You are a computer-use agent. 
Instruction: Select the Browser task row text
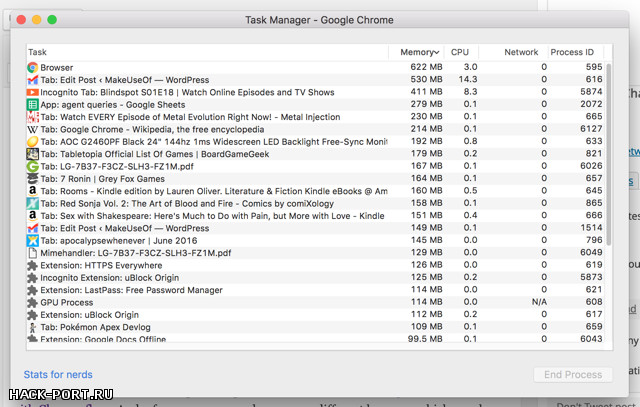point(57,67)
